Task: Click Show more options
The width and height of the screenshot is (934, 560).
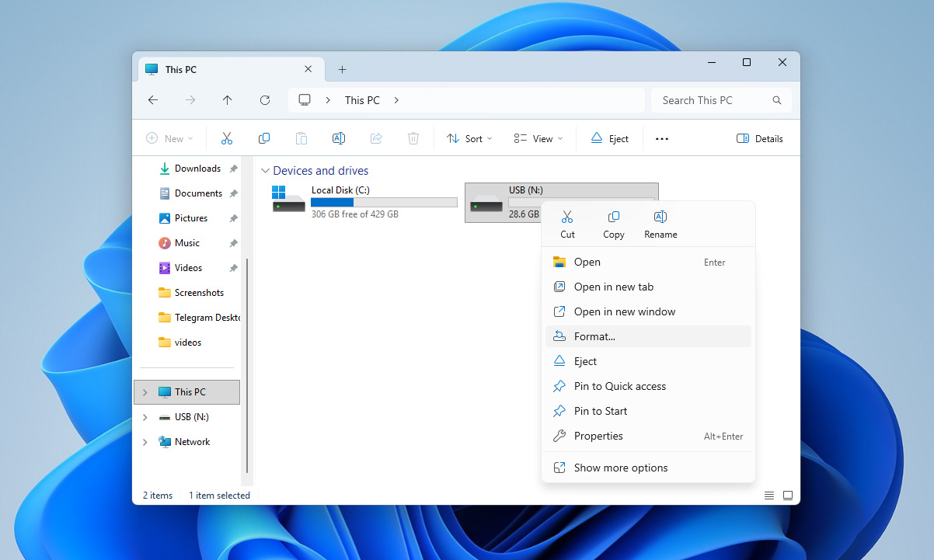Action: pos(620,467)
